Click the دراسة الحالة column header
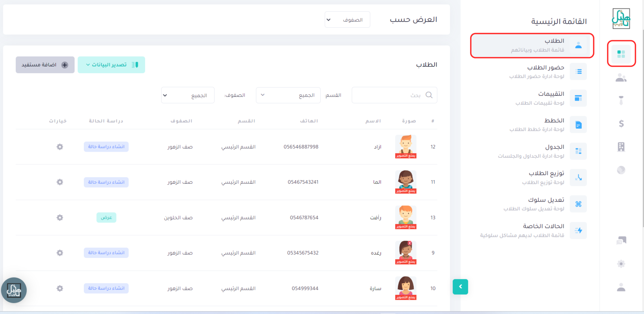Screen dimensions: 644x314 [x=106, y=121]
